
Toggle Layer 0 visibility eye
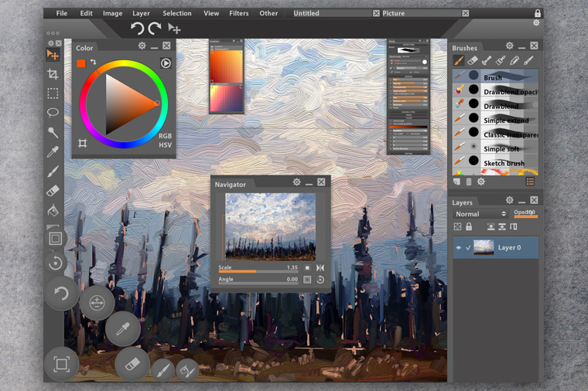click(458, 247)
